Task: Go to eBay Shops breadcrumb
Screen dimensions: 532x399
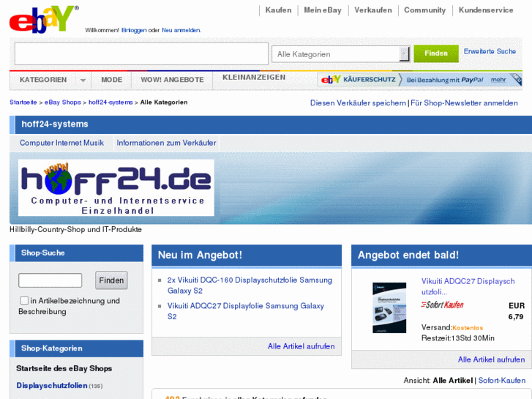Action: pyautogui.click(x=63, y=102)
